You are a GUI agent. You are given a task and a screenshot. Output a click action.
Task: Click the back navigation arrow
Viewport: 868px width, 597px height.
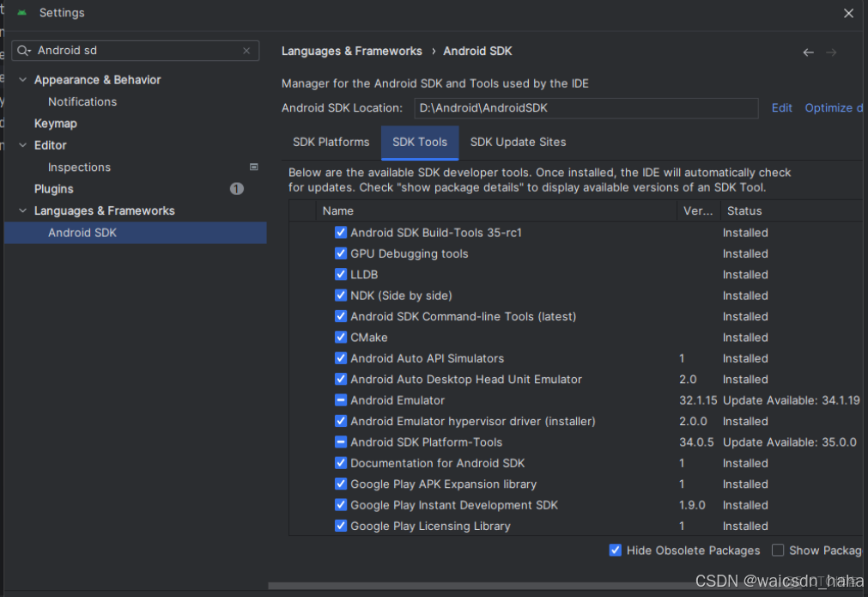pos(808,52)
